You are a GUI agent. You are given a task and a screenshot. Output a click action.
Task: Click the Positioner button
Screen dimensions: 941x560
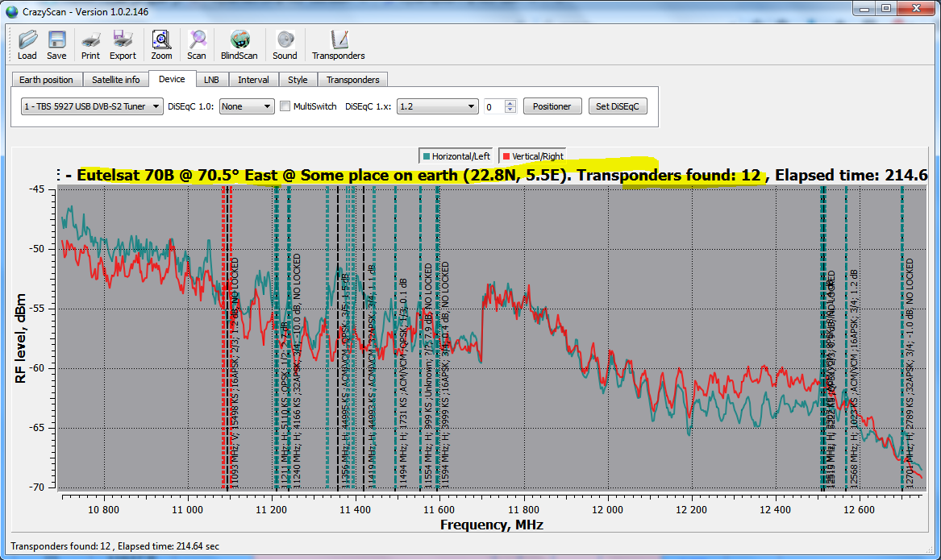point(552,106)
